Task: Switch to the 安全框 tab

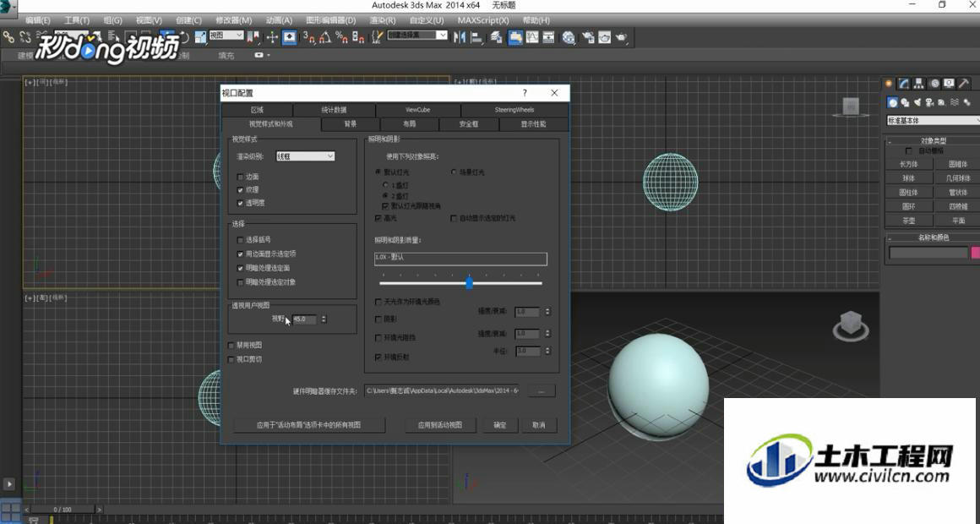Action: (x=469, y=123)
